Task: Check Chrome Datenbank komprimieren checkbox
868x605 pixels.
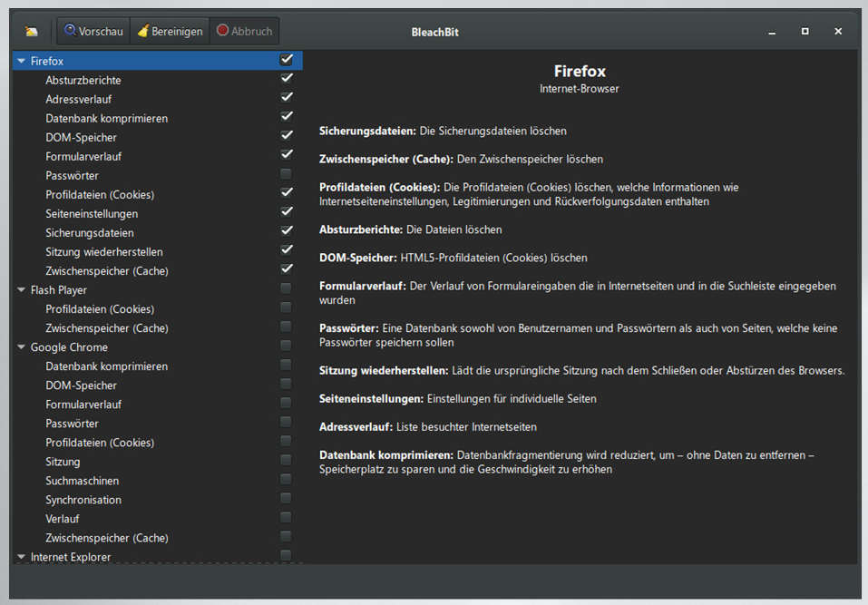Action: pos(286,365)
